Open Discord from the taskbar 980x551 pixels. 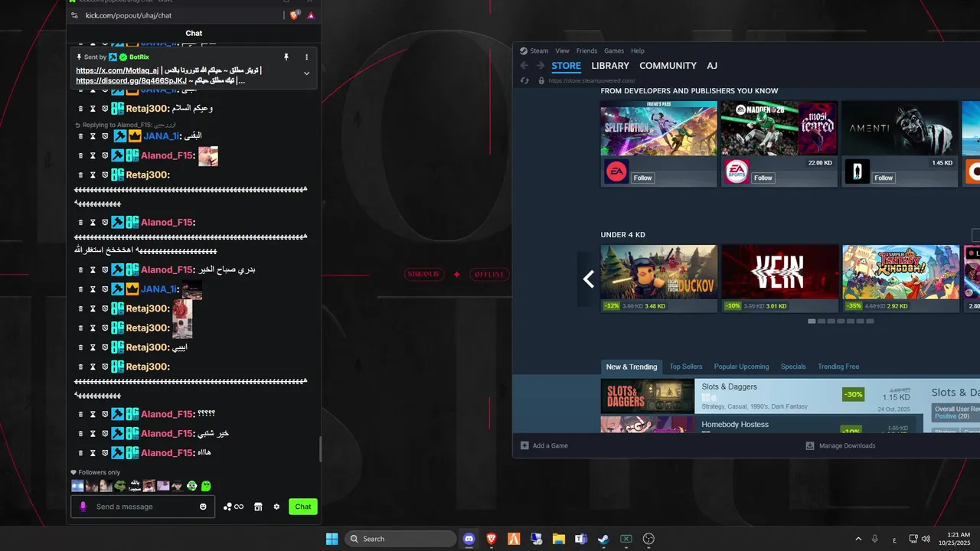click(469, 539)
